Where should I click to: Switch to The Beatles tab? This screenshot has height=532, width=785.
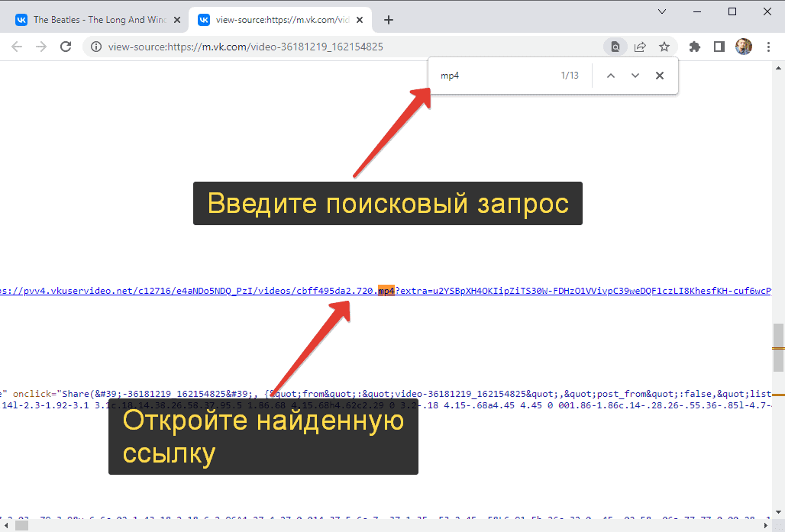[x=98, y=20]
